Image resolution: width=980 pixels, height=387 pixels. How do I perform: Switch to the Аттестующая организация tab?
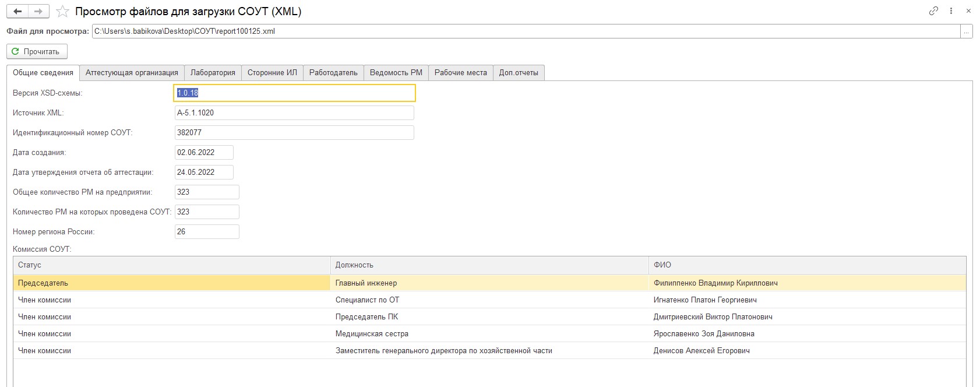(132, 73)
